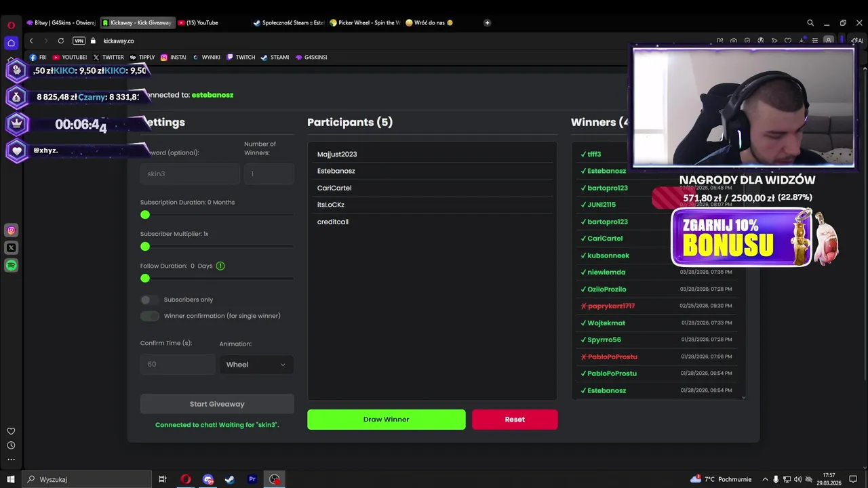The height and width of the screenshot is (488, 868).
Task: Open STEAM! bookmark
Action: pyautogui.click(x=275, y=58)
